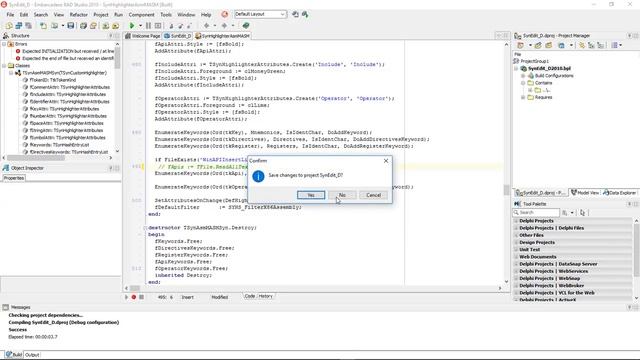Click the Pause toolbar icon
Viewport: 640px width, 360px height.
pos(149,26)
